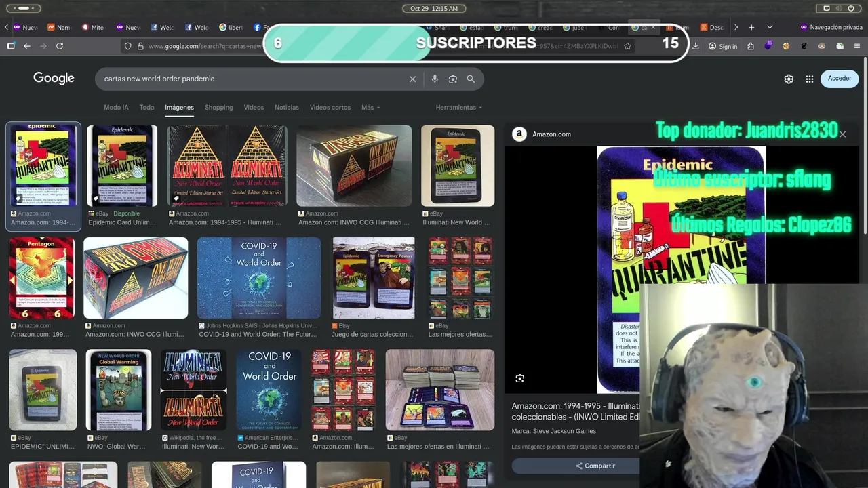Viewport: 868px width, 488px height.
Task: Open the Global Warming card thumbnail
Action: pos(119,390)
